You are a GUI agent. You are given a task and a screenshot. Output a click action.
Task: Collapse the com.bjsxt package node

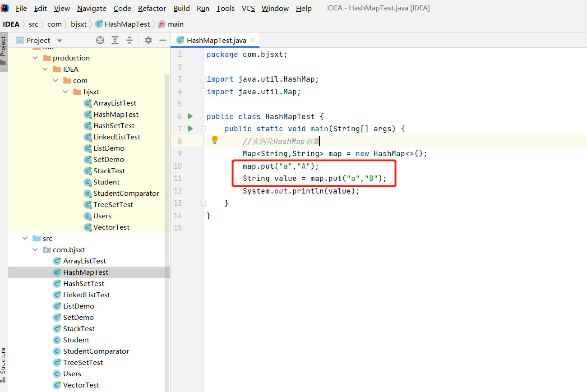tap(35, 249)
